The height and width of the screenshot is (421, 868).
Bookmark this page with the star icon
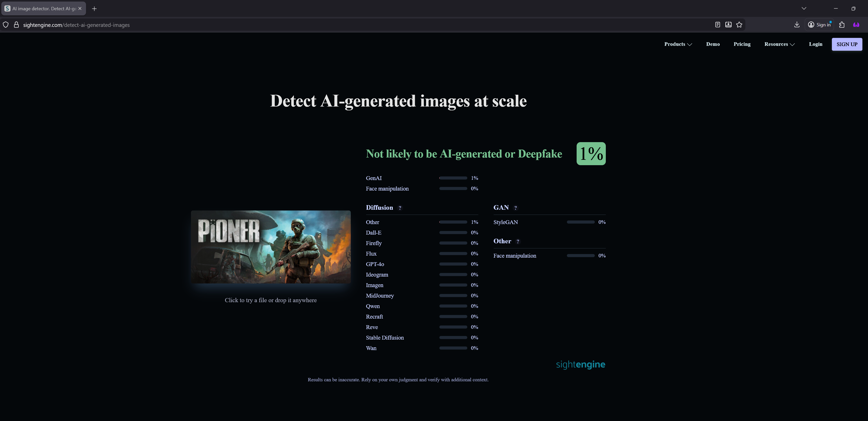[x=739, y=25]
